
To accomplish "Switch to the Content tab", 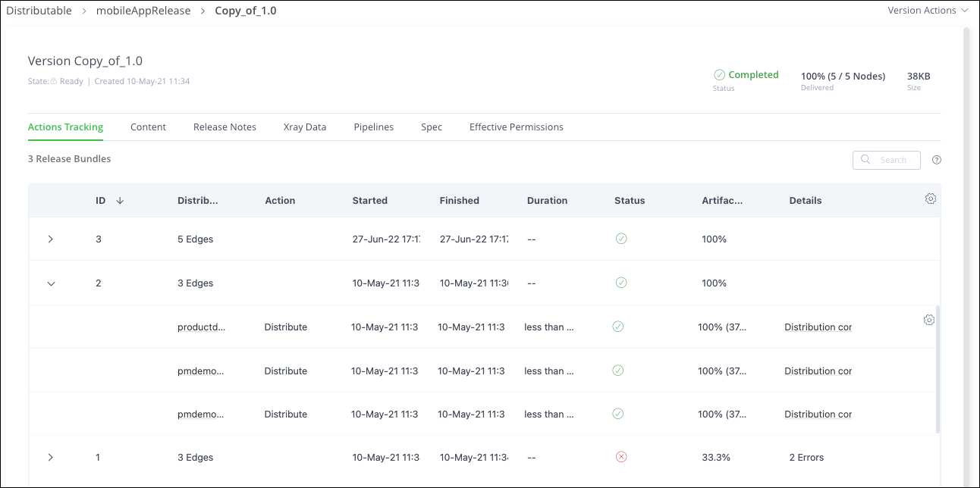I will pyautogui.click(x=148, y=127).
